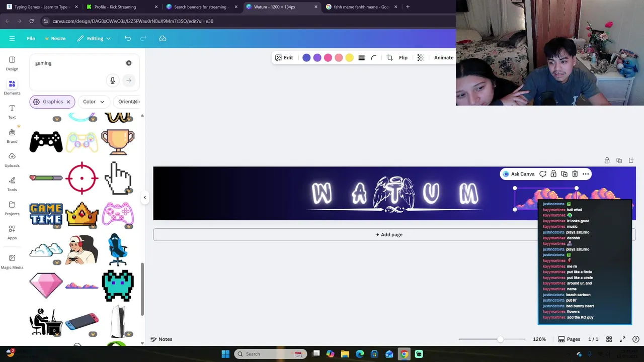Click the fullscreen present icon

(x=622, y=339)
